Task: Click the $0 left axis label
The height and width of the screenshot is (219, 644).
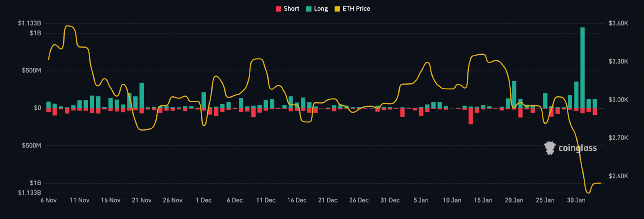Action: [x=37, y=108]
